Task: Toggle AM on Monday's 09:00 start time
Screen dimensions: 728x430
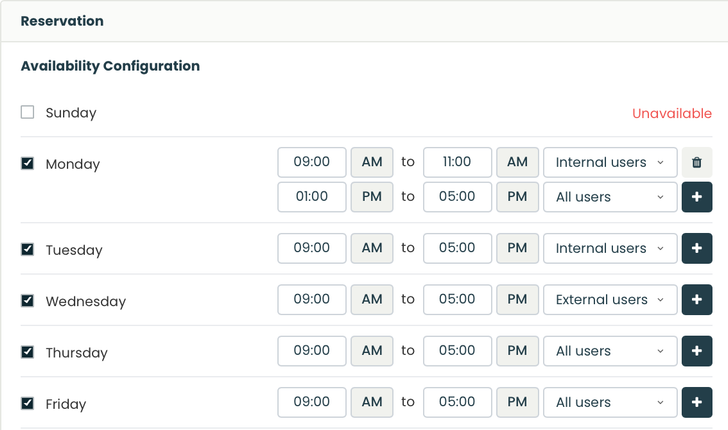Action: click(x=372, y=163)
